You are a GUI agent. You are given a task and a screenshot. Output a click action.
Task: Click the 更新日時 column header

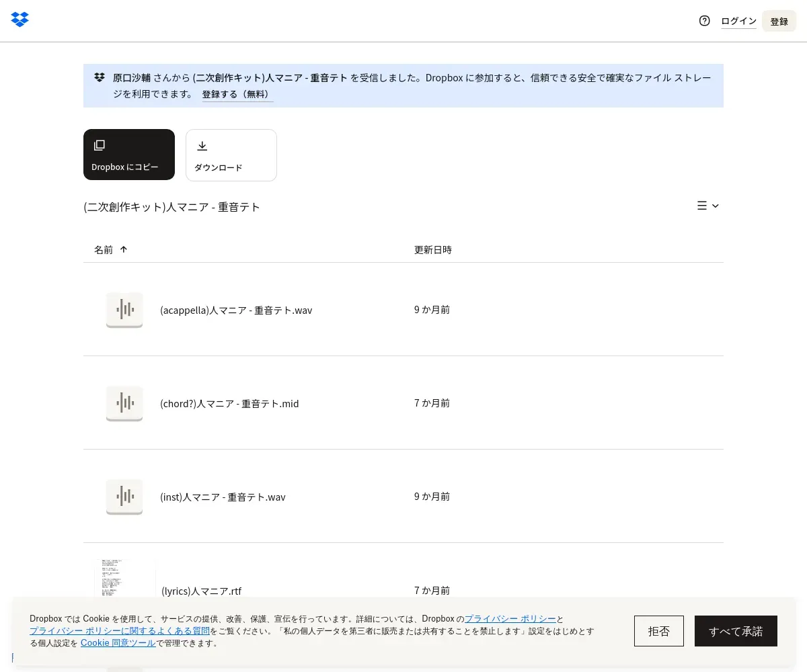(x=433, y=249)
